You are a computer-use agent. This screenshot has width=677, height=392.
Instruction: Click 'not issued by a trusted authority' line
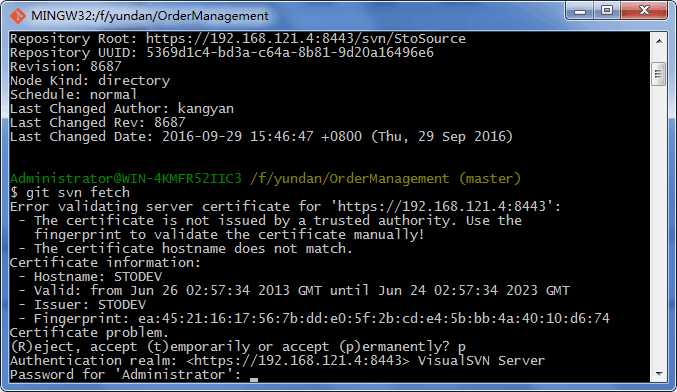[x=270, y=221]
